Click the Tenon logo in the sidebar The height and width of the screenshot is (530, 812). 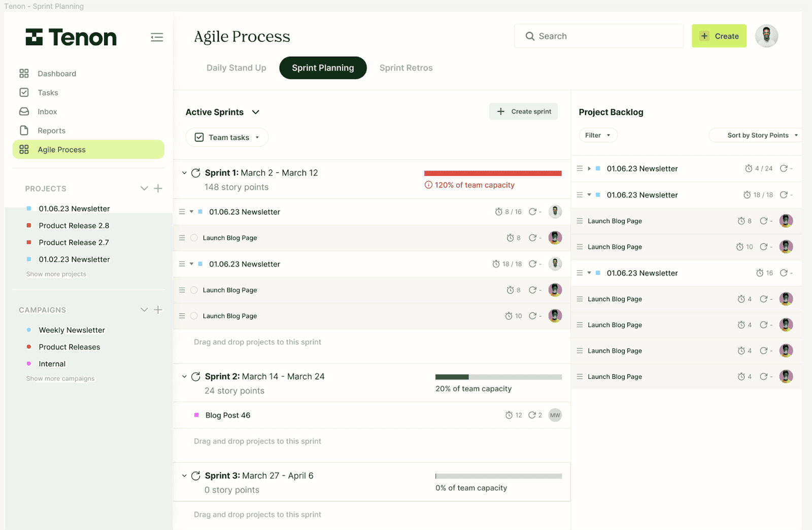pos(71,37)
